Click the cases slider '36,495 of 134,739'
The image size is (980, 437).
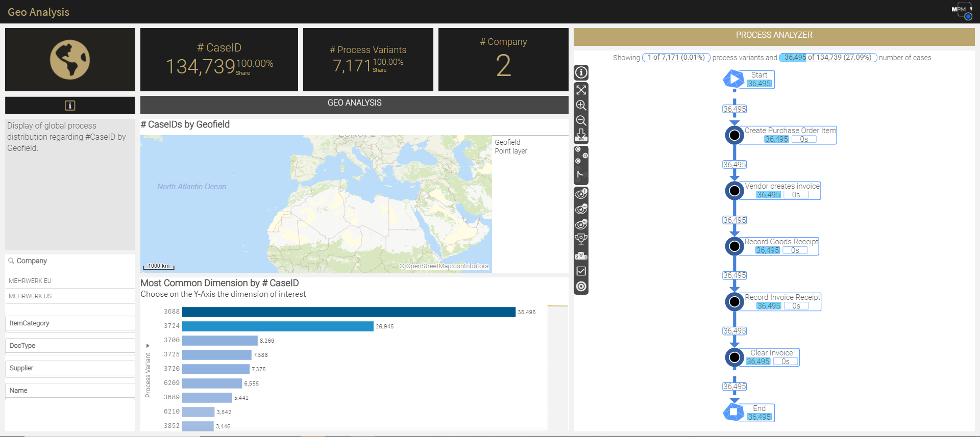(828, 58)
